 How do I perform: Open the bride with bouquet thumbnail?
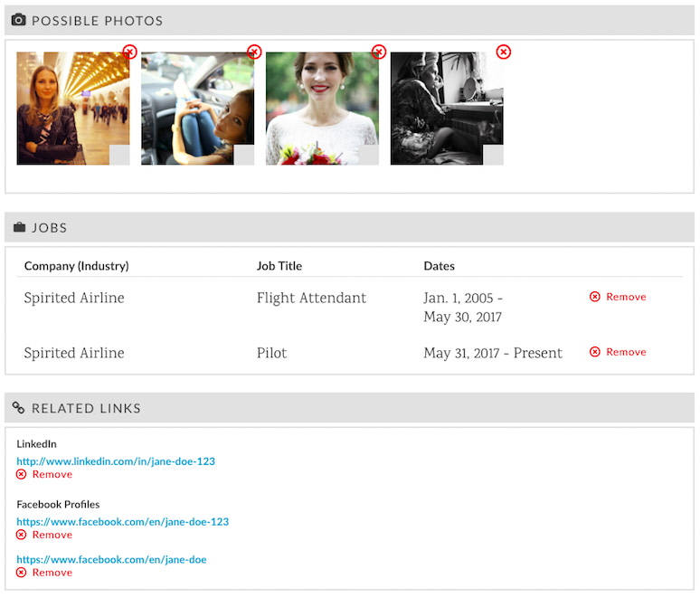coord(322,109)
